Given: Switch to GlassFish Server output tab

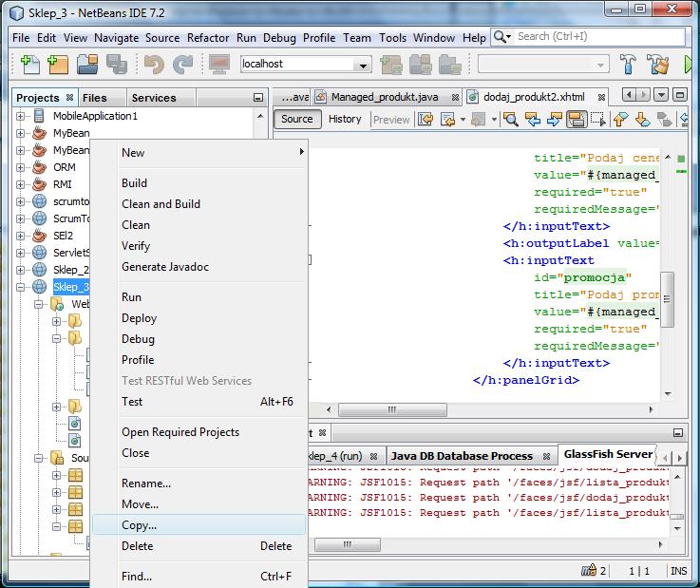Looking at the screenshot, I should pos(608,454).
